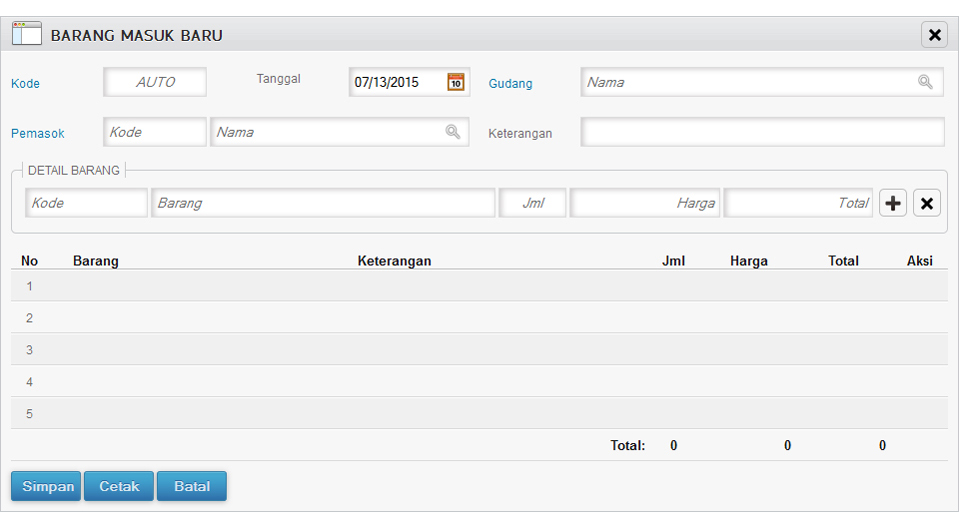
Task: Click the No column header
Action: click(x=29, y=261)
